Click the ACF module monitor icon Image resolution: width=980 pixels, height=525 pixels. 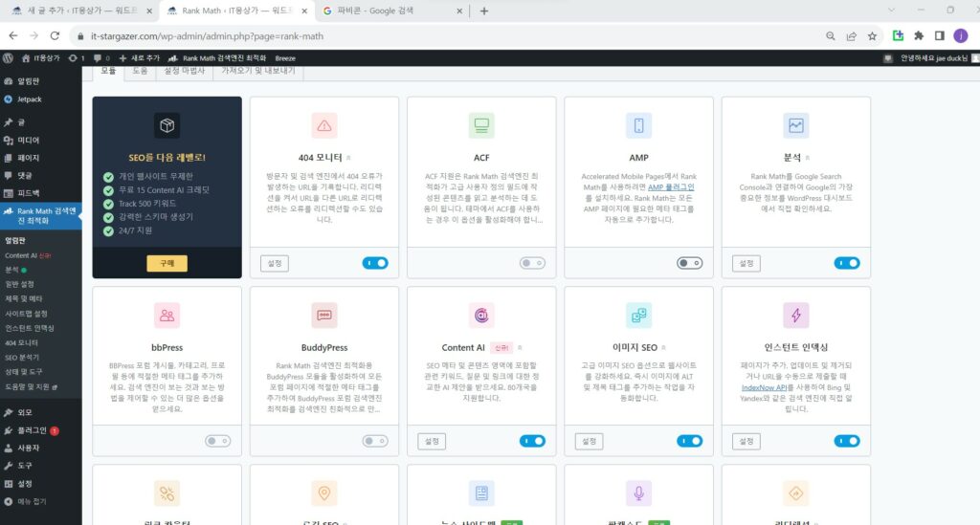tap(481, 125)
